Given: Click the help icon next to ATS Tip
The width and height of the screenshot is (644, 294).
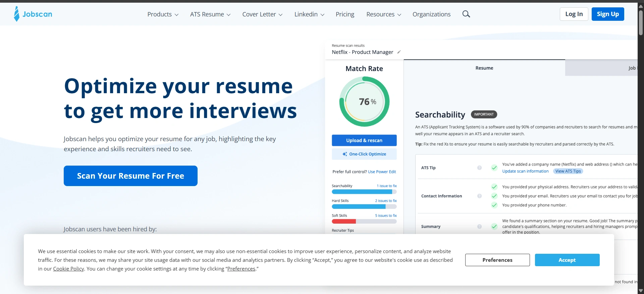Looking at the screenshot, I should tap(479, 168).
